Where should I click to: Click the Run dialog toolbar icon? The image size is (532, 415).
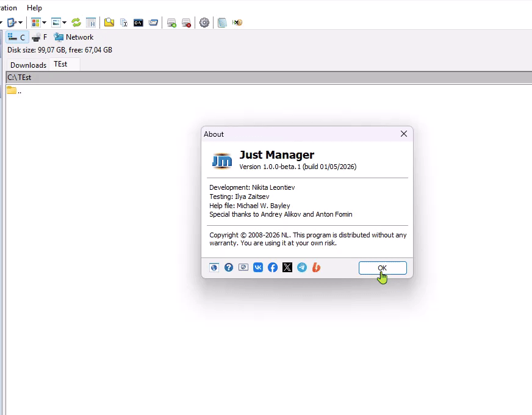click(153, 23)
